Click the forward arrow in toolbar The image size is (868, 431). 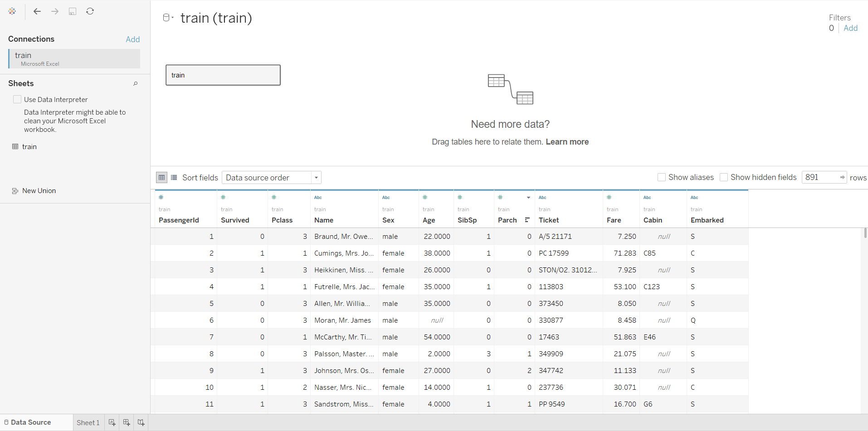[55, 11]
